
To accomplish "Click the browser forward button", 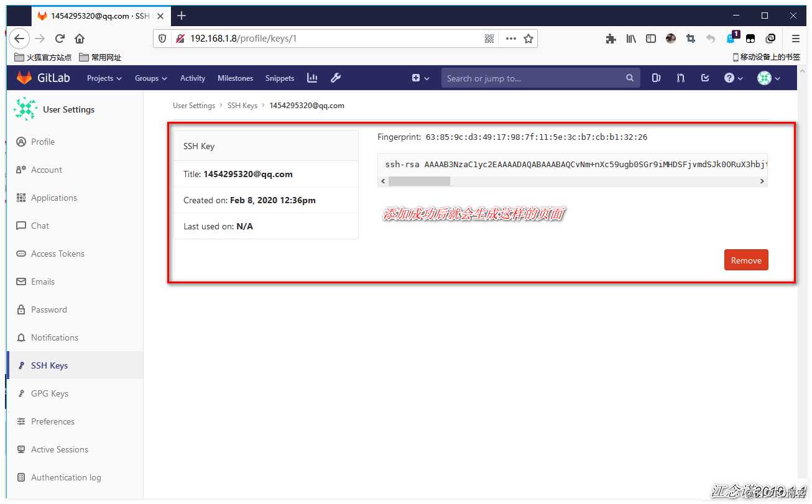I will pos(40,39).
